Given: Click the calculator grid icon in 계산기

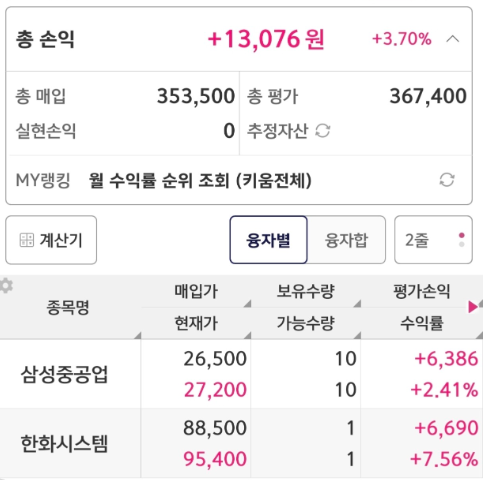Looking at the screenshot, I should [27, 240].
